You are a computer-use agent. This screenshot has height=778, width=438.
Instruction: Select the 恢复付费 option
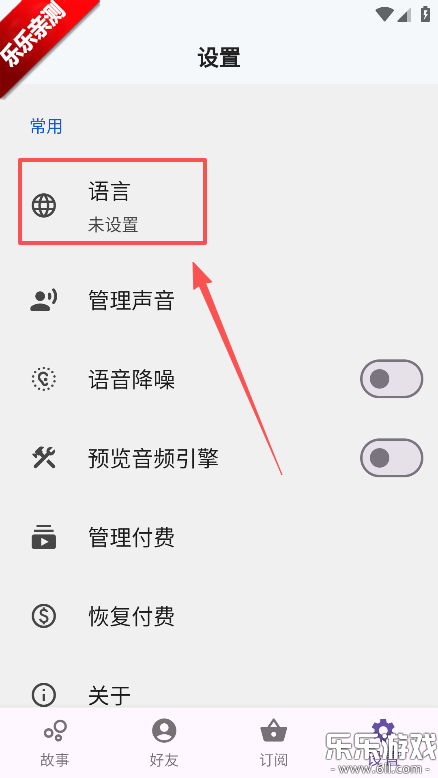click(x=219, y=616)
